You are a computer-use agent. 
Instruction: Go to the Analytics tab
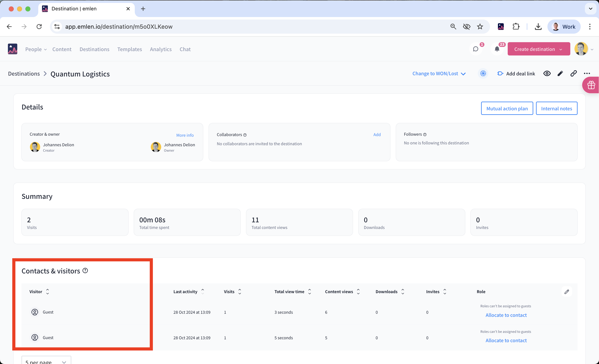161,49
